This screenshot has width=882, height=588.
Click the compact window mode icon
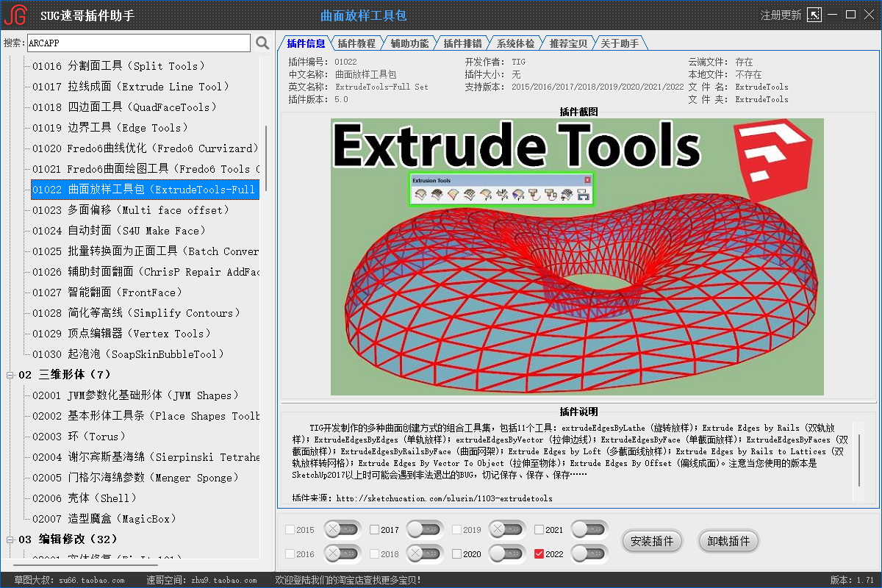(814, 15)
